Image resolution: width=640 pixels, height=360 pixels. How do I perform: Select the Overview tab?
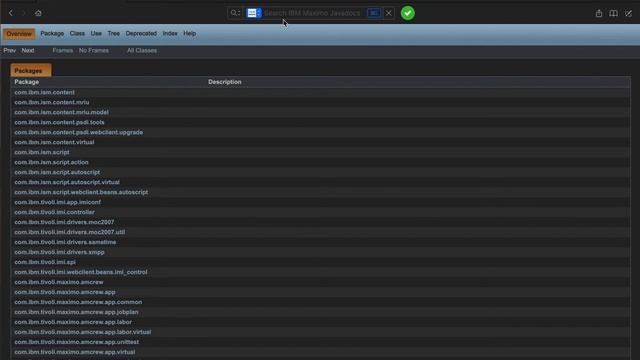(19, 33)
